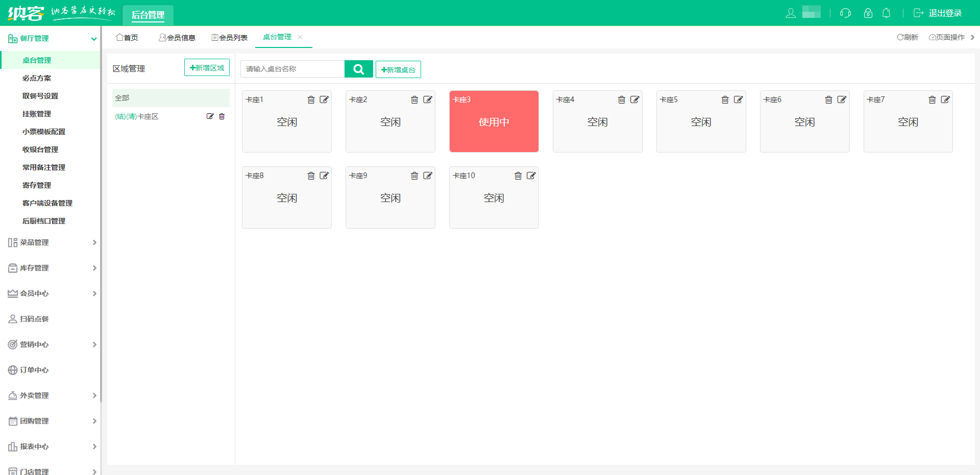The image size is (980, 475).
Task: Edit table 卡座2 with pencil icon
Action: [x=428, y=100]
